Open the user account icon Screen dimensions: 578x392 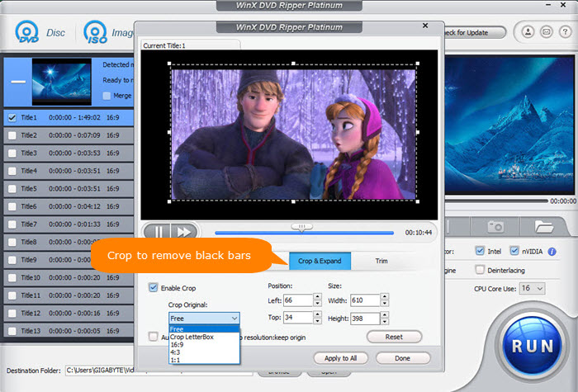coord(528,32)
